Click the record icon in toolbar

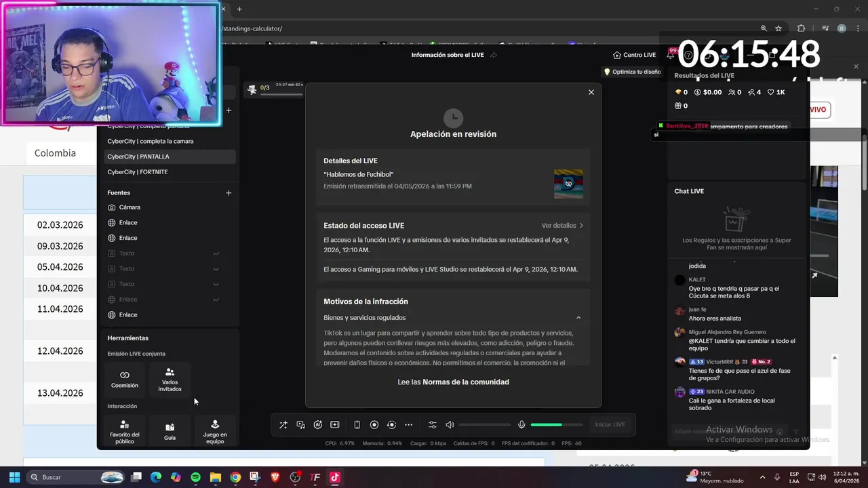coord(374,425)
